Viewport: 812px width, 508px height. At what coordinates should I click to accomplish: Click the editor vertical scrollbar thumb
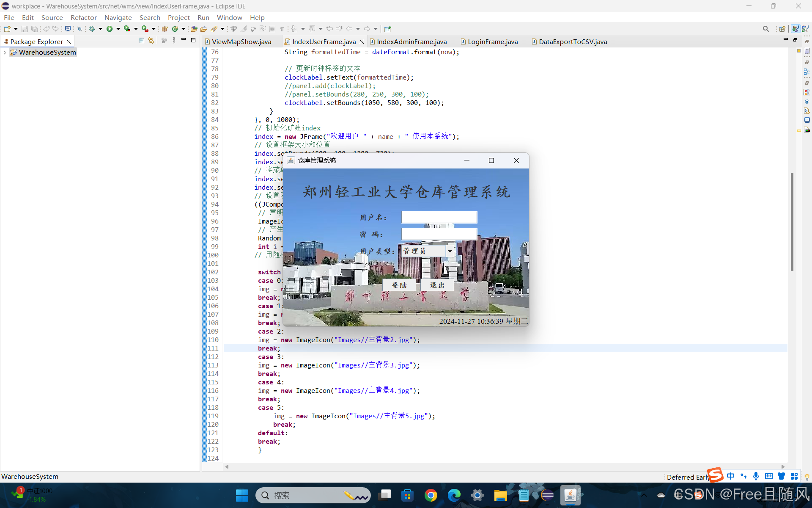point(792,221)
